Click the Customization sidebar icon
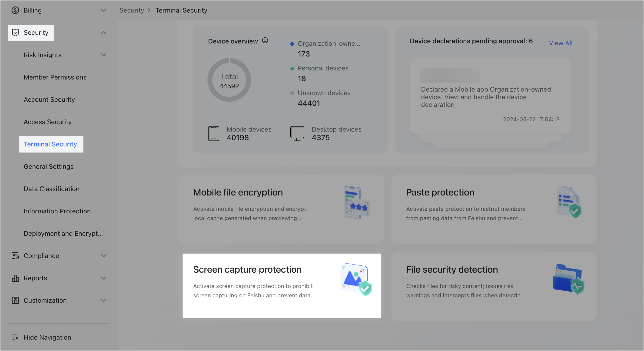The image size is (644, 351). 15,300
